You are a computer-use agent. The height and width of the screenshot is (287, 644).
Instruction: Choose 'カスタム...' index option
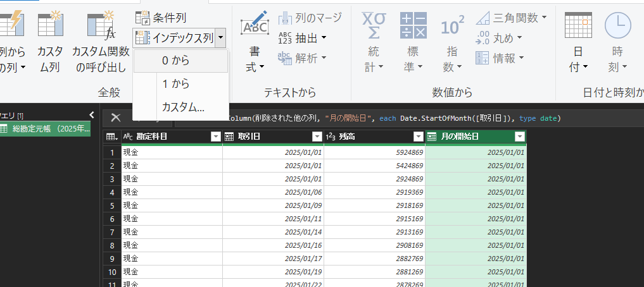point(183,107)
